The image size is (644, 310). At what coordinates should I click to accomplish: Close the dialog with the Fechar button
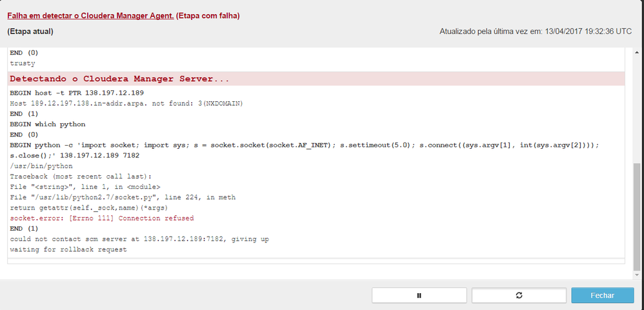pyautogui.click(x=603, y=295)
